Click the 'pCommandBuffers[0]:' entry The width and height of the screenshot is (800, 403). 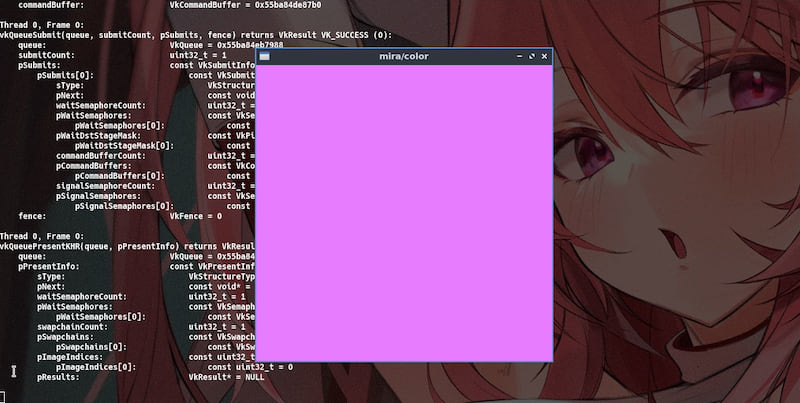coord(120,176)
